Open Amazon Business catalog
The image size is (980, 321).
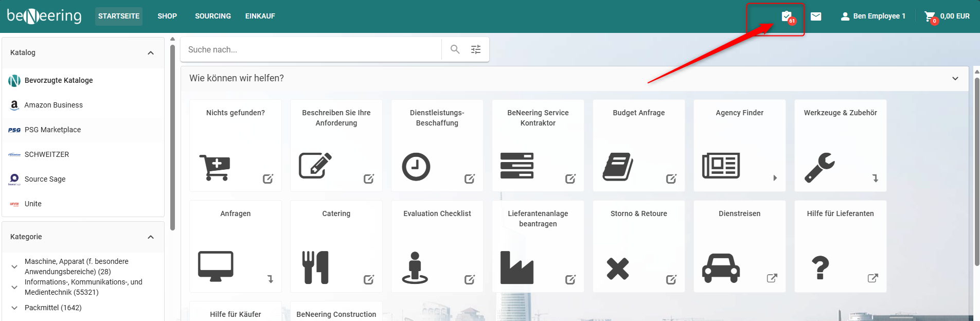(83, 105)
